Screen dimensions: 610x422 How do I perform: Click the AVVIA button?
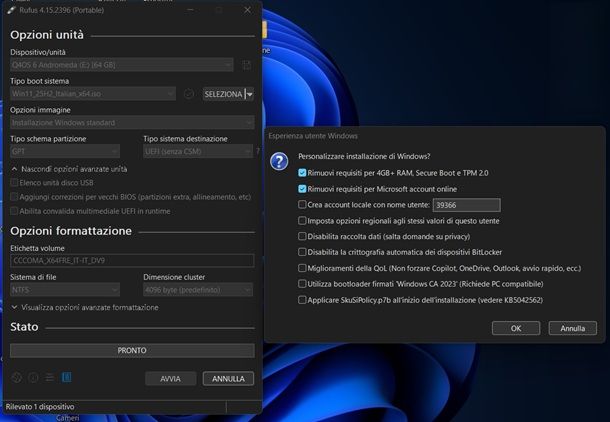click(170, 379)
